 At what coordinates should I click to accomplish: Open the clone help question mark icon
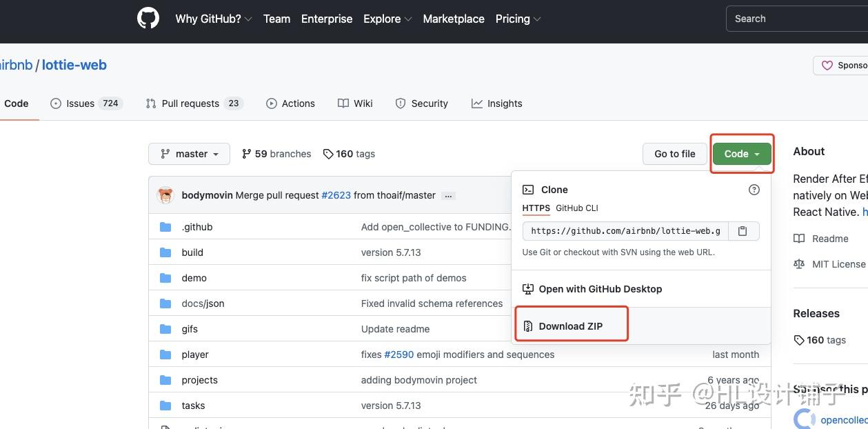754,189
